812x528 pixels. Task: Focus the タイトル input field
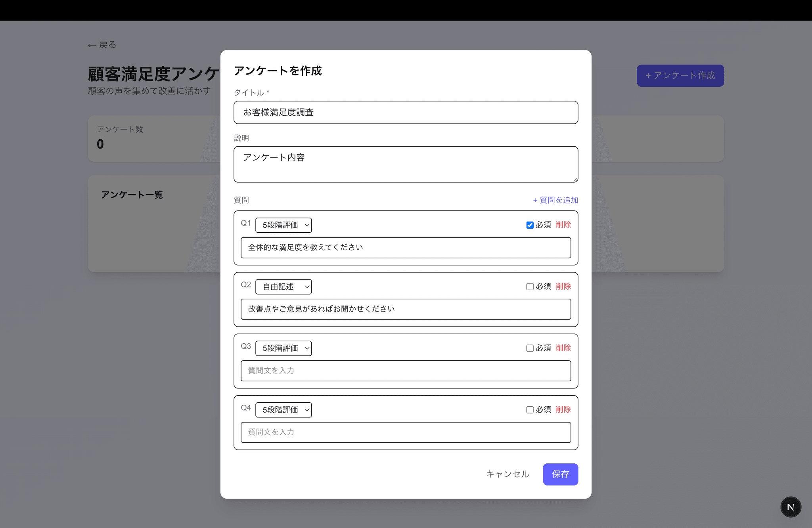pos(406,113)
